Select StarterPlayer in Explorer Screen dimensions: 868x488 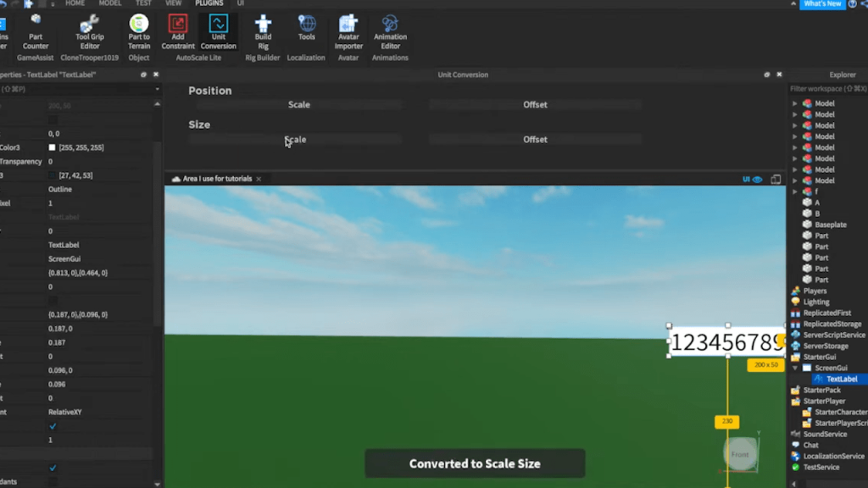click(824, 401)
